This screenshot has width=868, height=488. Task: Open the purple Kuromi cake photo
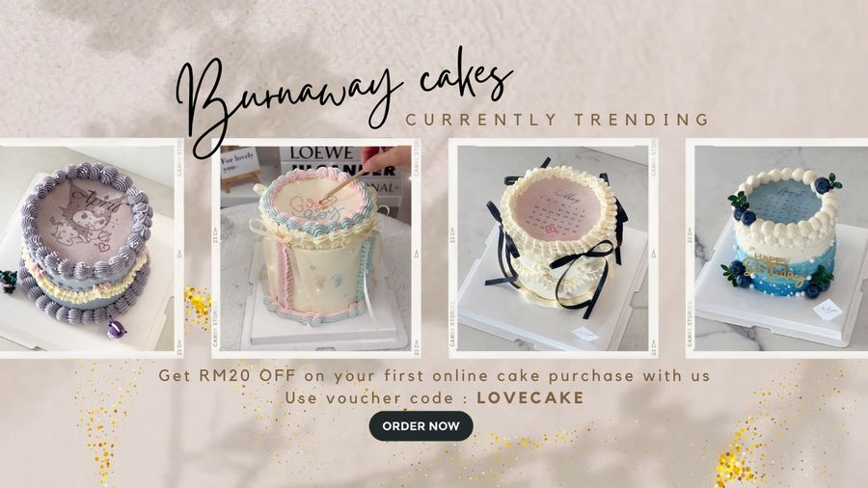pyautogui.click(x=88, y=249)
